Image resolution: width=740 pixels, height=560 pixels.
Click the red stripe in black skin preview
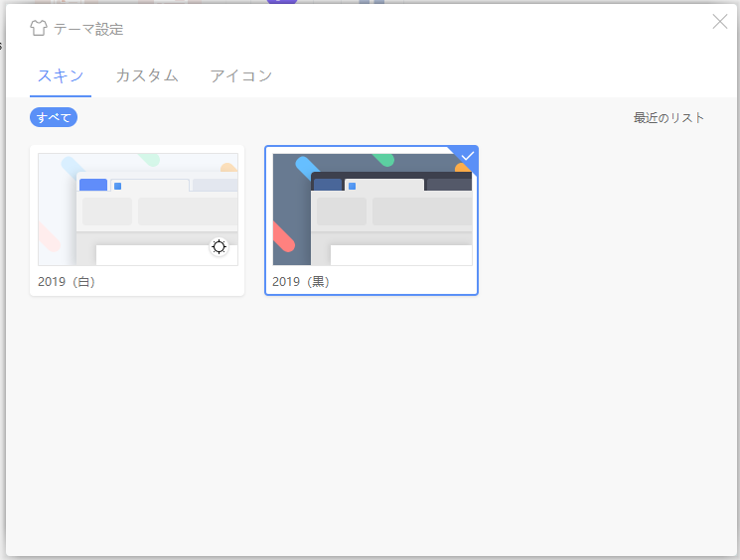pos(285,237)
